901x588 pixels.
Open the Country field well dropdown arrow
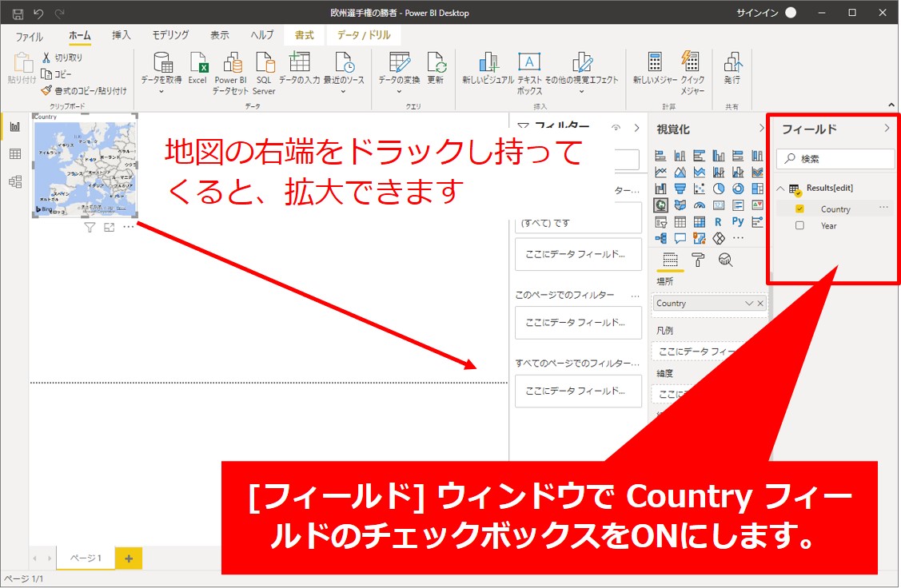748,304
